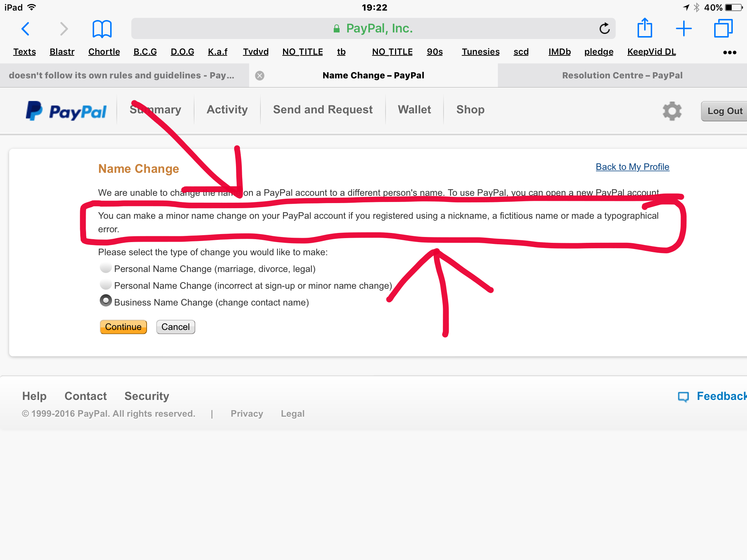The width and height of the screenshot is (747, 560).
Task: Show all tabs overview icon
Action: [x=723, y=28]
